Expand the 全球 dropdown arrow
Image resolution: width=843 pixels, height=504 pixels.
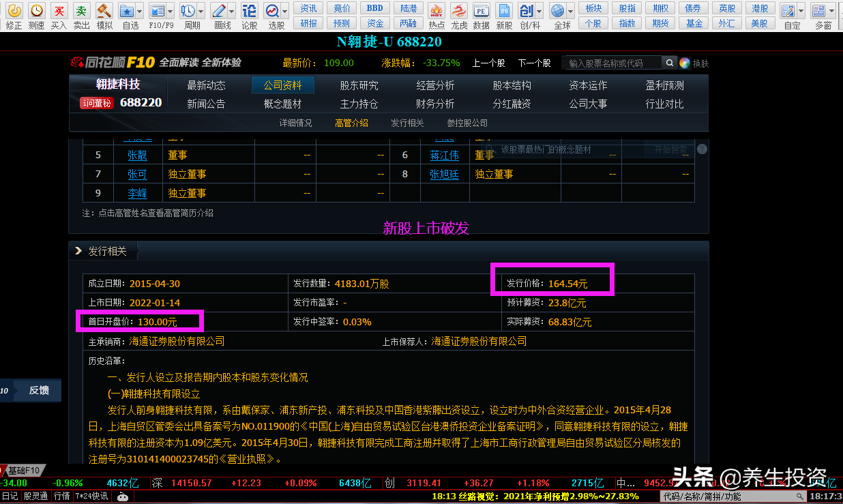pyautogui.click(x=570, y=12)
